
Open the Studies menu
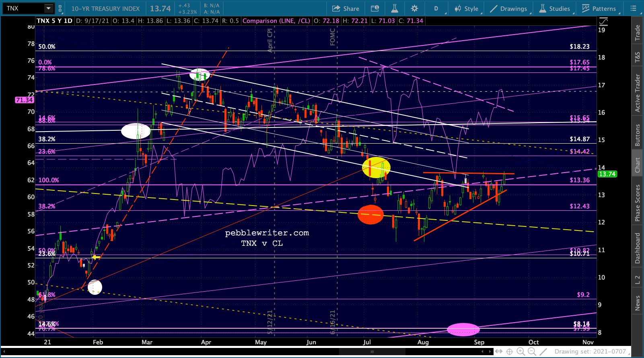coord(554,8)
